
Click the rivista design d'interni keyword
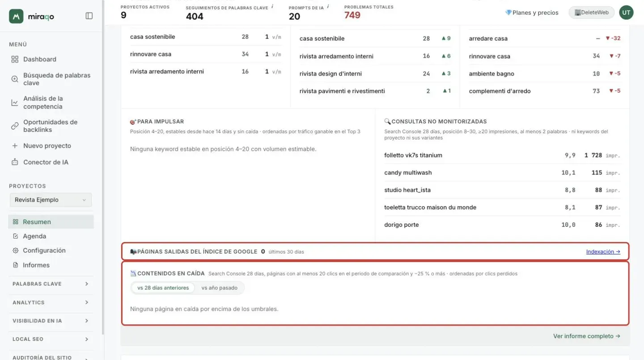click(330, 74)
